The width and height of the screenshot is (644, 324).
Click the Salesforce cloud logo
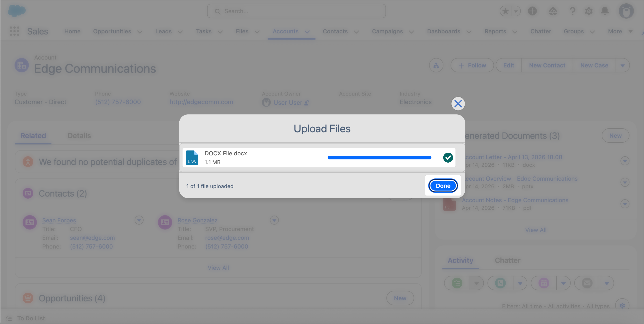point(17,11)
